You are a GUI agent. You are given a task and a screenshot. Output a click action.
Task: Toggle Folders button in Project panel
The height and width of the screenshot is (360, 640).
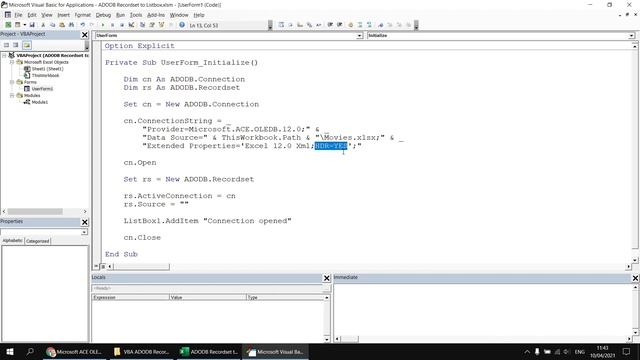(x=27, y=45)
